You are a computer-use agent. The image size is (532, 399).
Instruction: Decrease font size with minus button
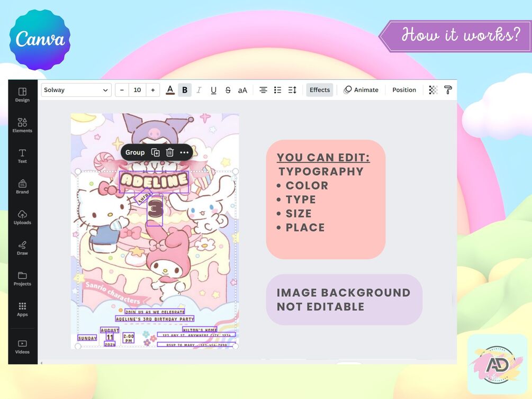click(x=122, y=90)
